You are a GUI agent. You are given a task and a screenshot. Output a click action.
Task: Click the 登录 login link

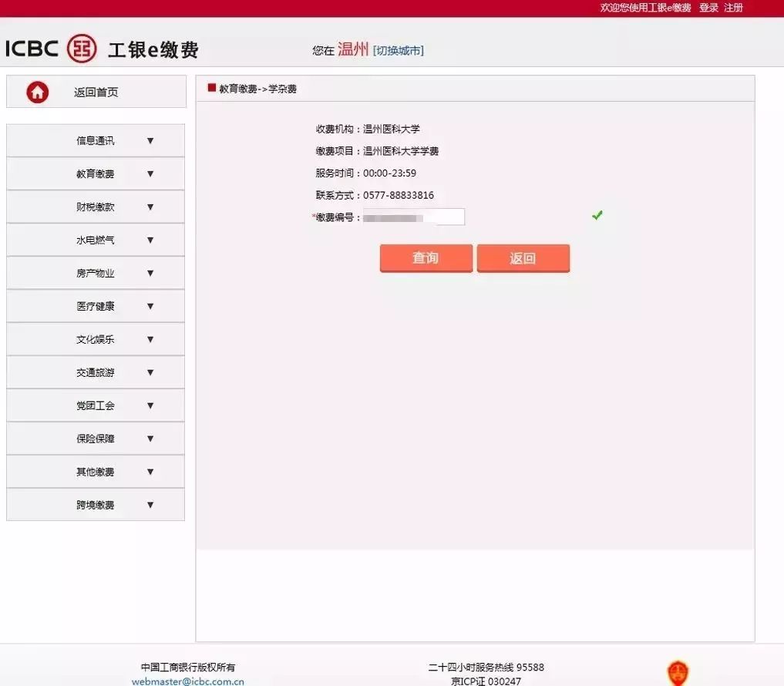[x=708, y=8]
